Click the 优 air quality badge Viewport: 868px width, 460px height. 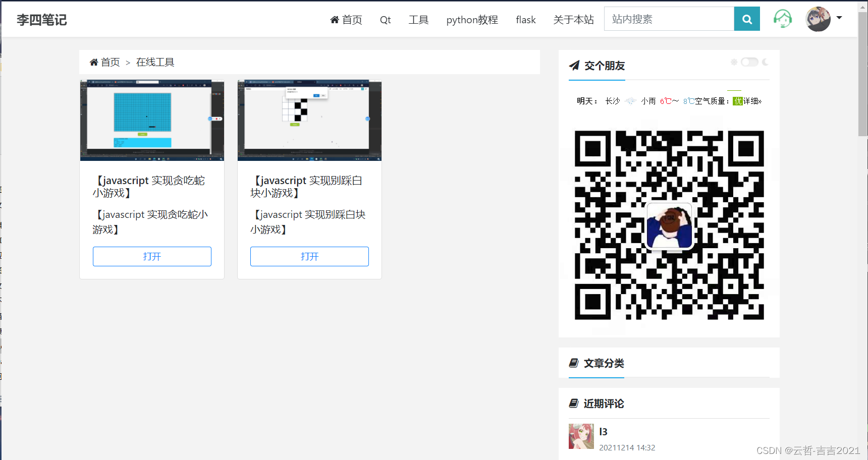[738, 101]
